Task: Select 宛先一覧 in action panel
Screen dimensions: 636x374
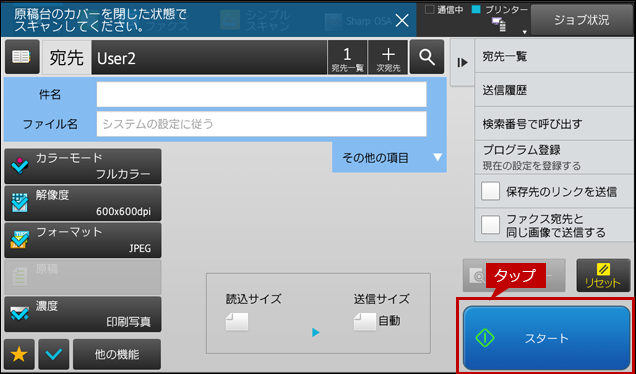Action: pos(554,56)
